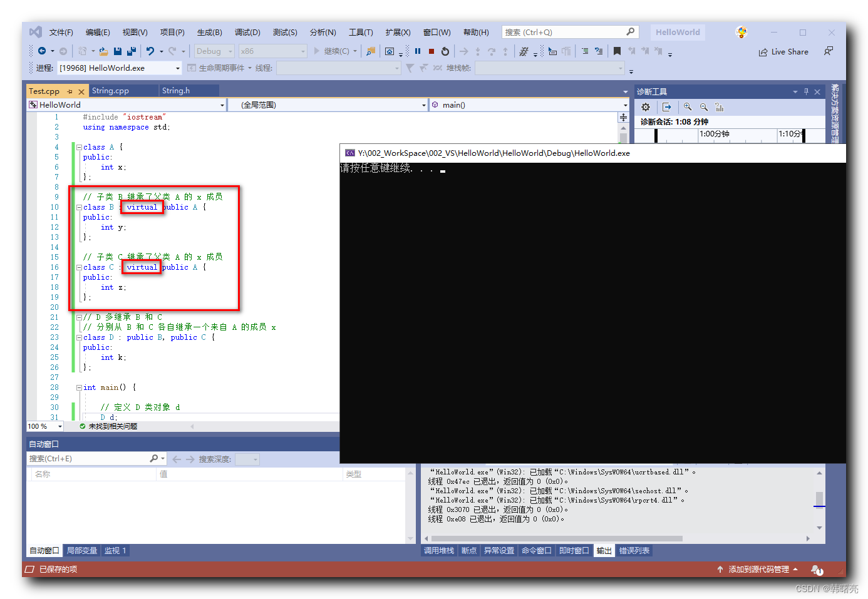Click the diagnostics Zoom In magnifier icon

[x=688, y=107]
